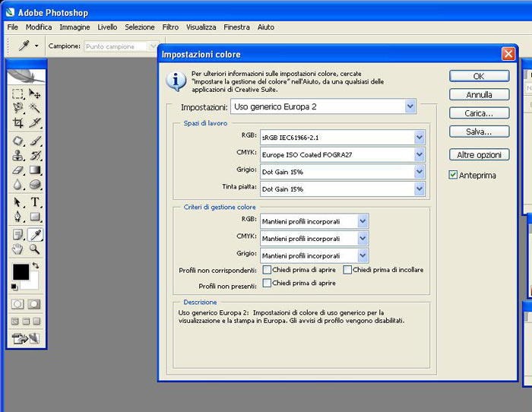Image resolution: width=532 pixels, height=412 pixels.
Task: Enable 'Chiedi prima di incollare' checkbox
Action: tap(347, 269)
